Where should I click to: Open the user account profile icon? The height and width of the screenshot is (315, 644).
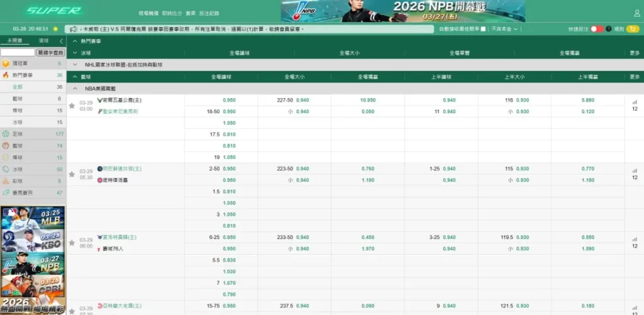[x=637, y=13]
